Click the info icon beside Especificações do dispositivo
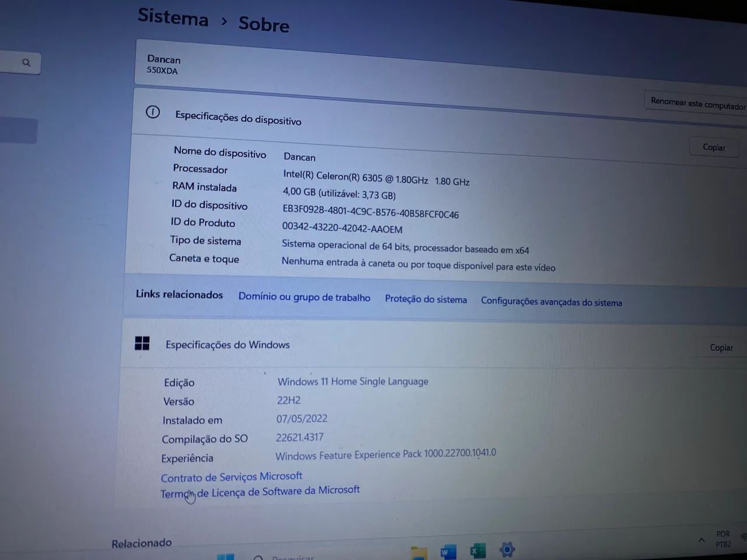The image size is (747, 560). click(x=153, y=112)
